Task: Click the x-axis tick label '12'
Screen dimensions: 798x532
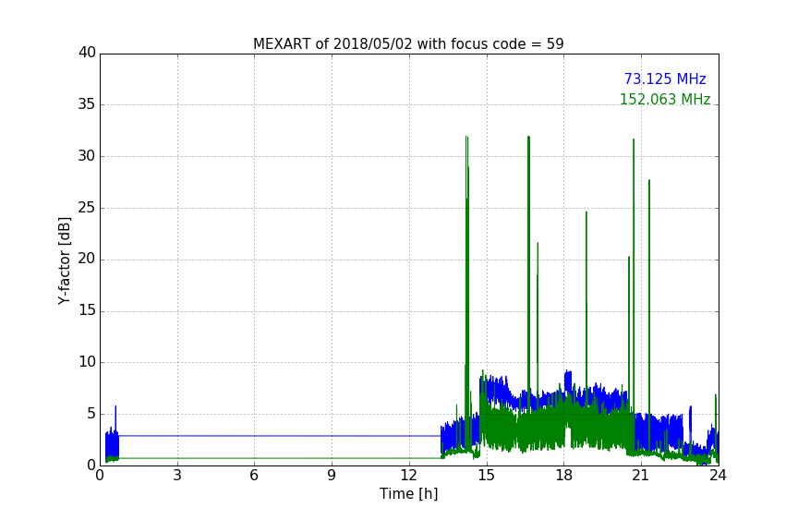Action: [409, 476]
